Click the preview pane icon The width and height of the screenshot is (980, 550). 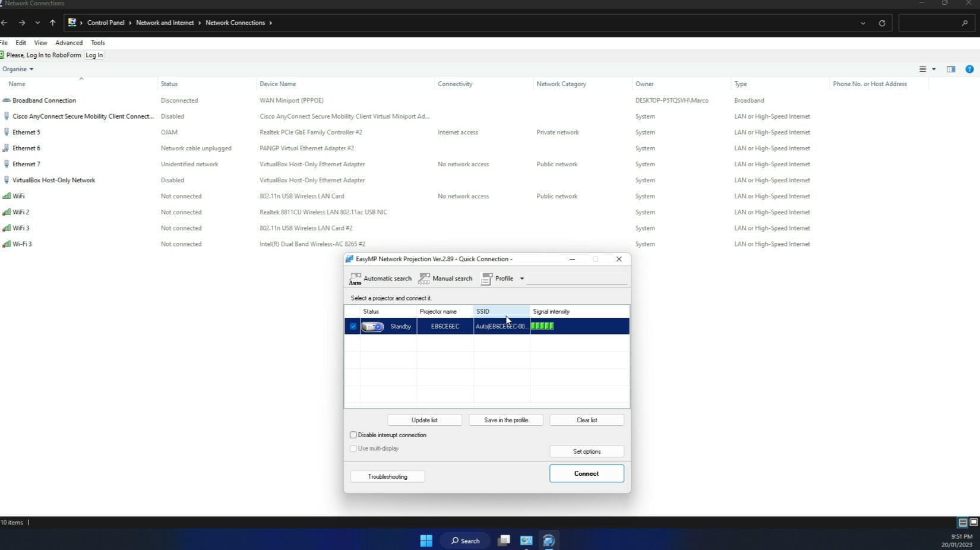tap(950, 69)
